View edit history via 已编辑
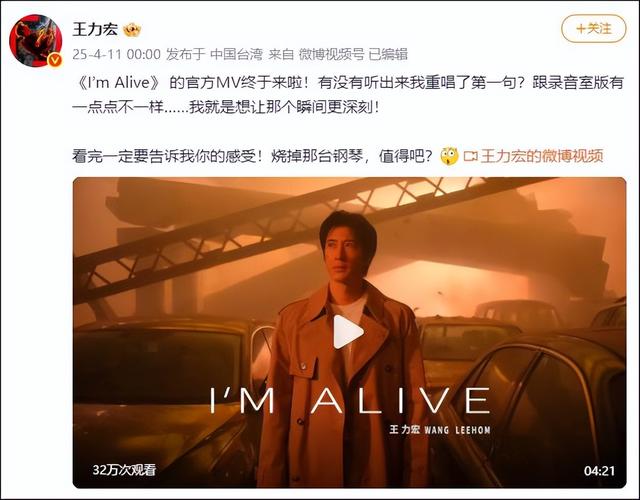This screenshot has width=640, height=500. tap(388, 54)
